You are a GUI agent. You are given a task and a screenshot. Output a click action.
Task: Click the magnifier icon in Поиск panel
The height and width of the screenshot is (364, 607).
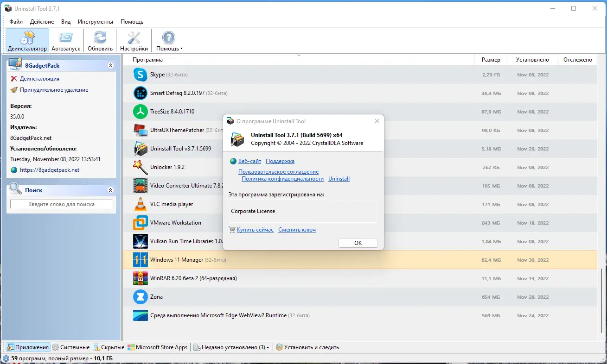(x=15, y=189)
